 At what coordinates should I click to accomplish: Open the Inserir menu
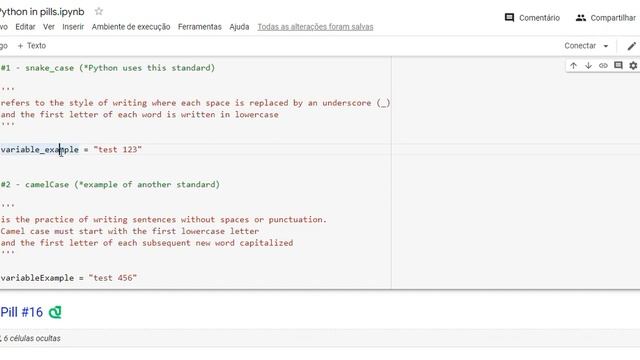click(73, 27)
